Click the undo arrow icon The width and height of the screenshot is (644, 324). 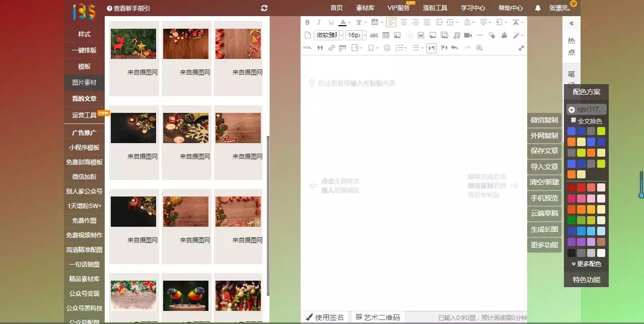(455, 48)
